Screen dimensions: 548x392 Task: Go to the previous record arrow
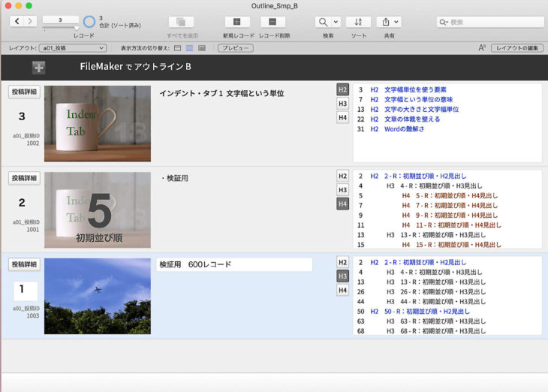point(17,21)
